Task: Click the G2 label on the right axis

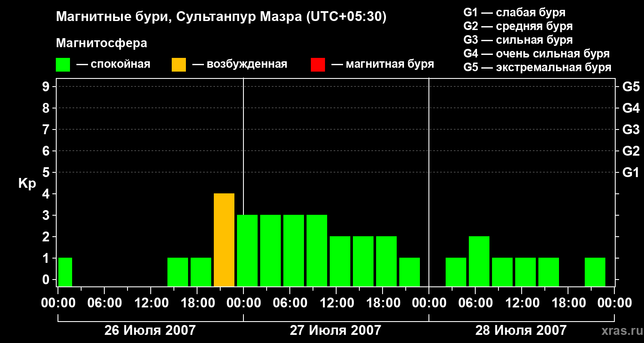Action: [631, 151]
